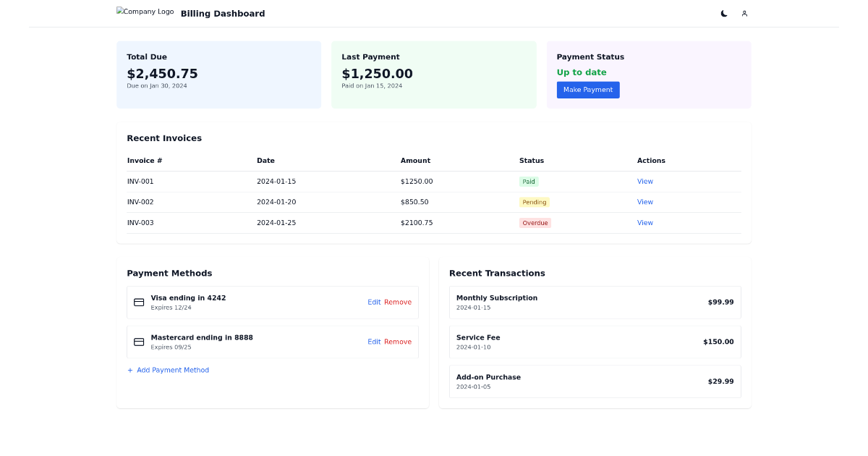Screen dimensions: 868x456
Task: Click the Company Logo
Action: (x=145, y=12)
